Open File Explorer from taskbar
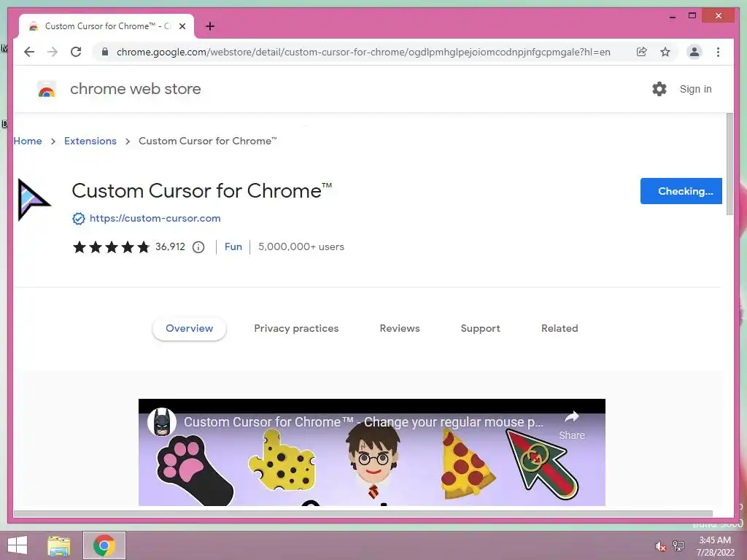This screenshot has width=747, height=560. coord(59,545)
